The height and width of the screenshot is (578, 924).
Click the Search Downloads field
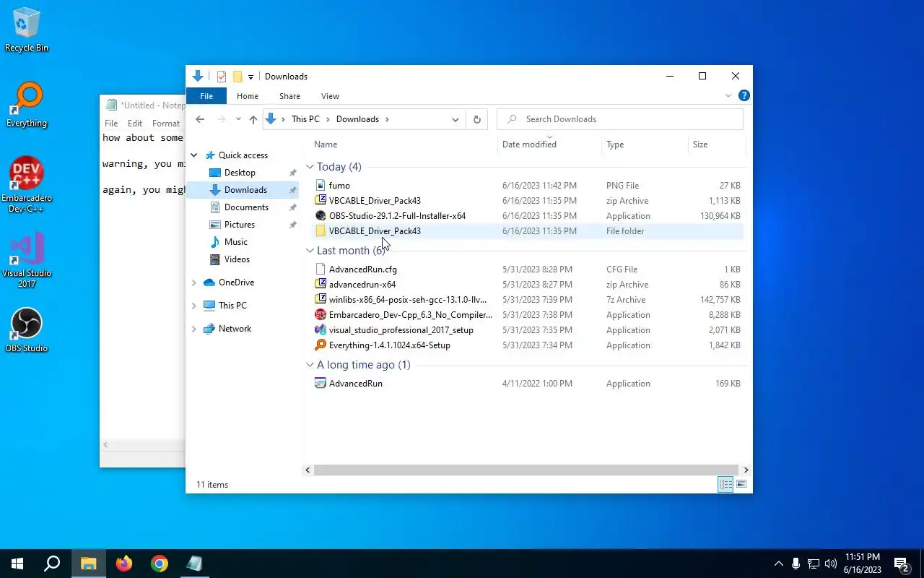[x=620, y=119]
